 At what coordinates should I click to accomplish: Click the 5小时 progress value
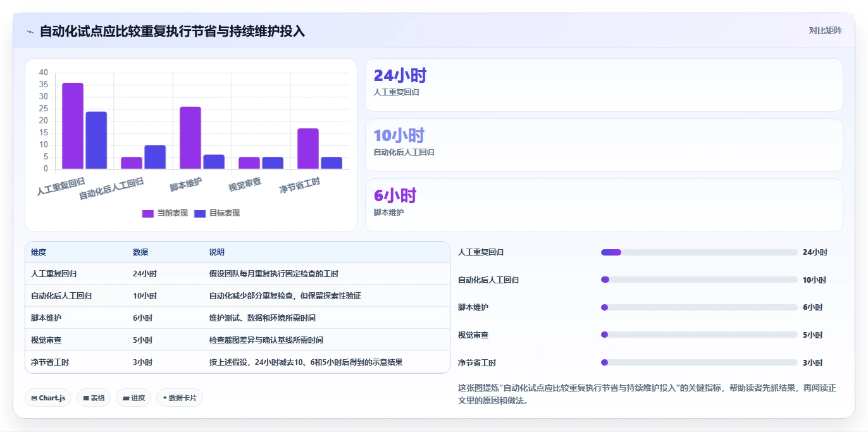pos(812,335)
